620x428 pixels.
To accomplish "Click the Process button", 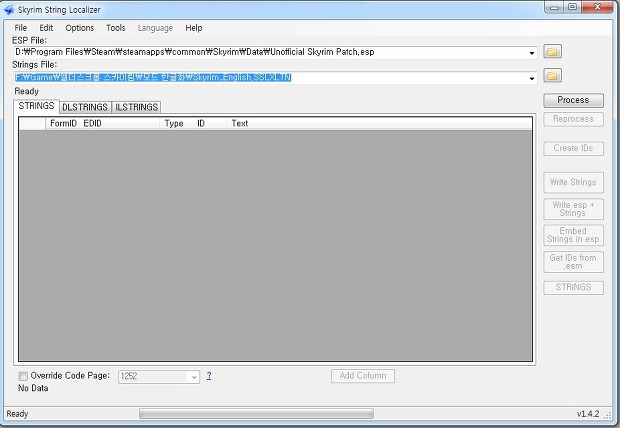I will [x=573, y=100].
